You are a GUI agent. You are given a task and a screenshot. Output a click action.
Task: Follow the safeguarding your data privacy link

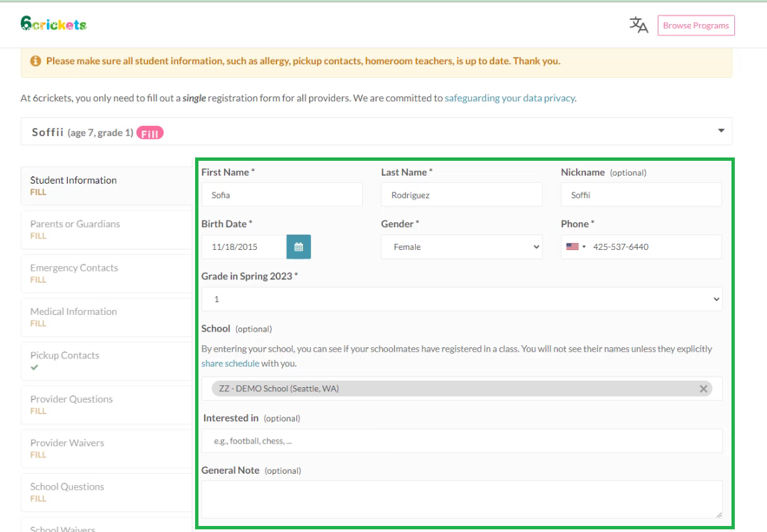point(510,98)
